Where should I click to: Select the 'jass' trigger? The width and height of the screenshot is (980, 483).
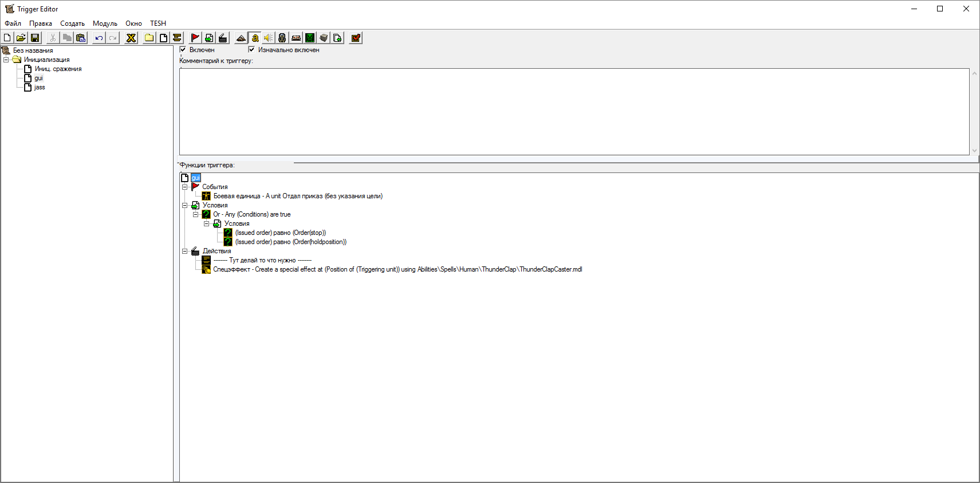click(40, 87)
